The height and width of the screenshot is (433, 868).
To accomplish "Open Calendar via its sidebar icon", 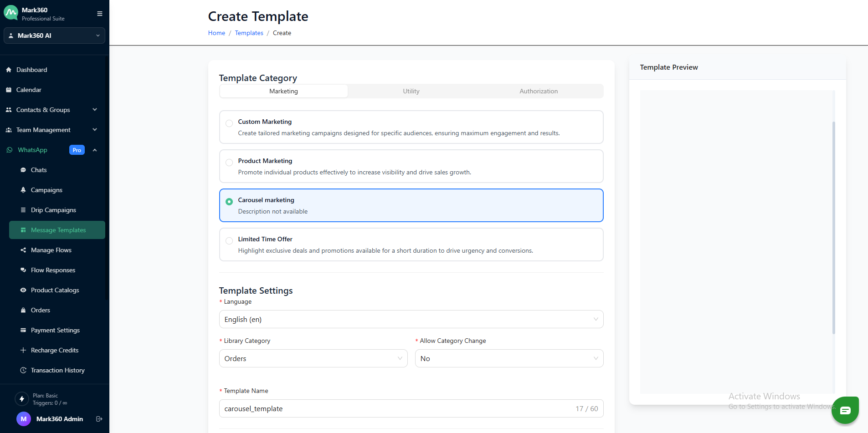I will coord(9,90).
